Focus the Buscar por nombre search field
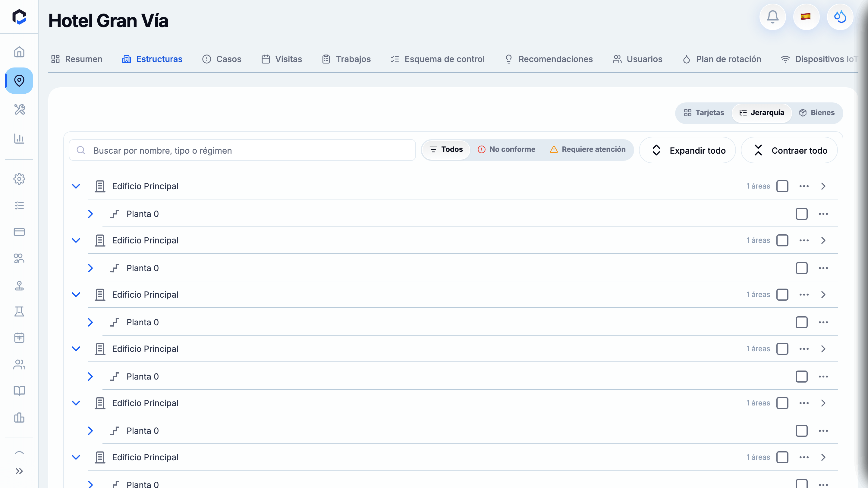This screenshot has height=488, width=868. (242, 150)
